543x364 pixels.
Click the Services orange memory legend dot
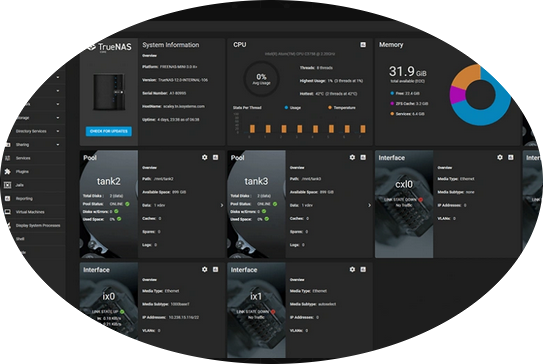(x=392, y=114)
